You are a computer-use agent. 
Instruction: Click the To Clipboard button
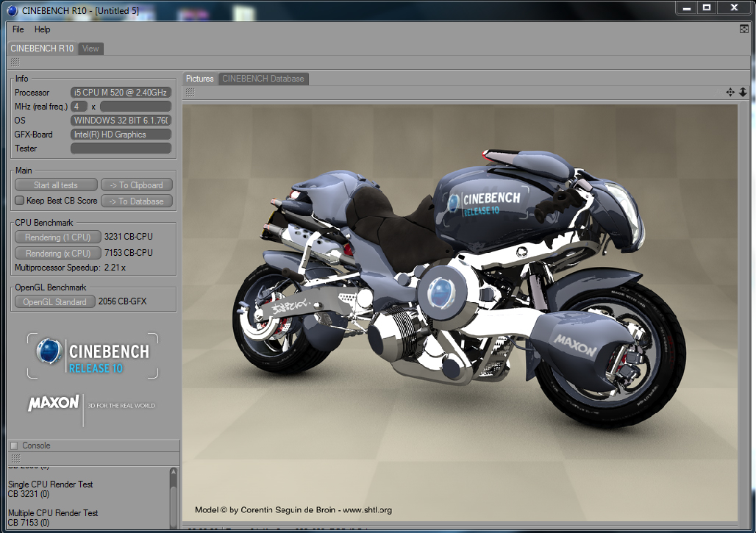coord(137,185)
